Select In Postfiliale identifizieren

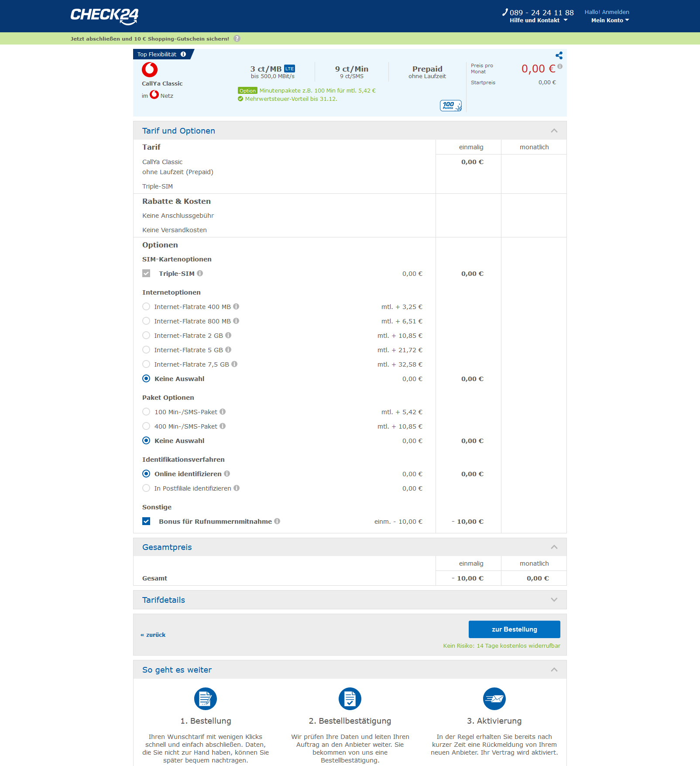146,488
